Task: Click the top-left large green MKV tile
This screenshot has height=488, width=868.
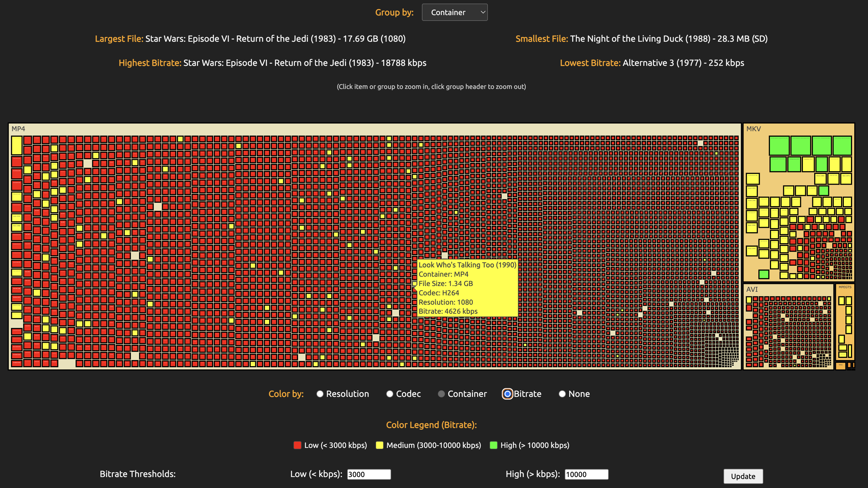Action: (x=779, y=145)
